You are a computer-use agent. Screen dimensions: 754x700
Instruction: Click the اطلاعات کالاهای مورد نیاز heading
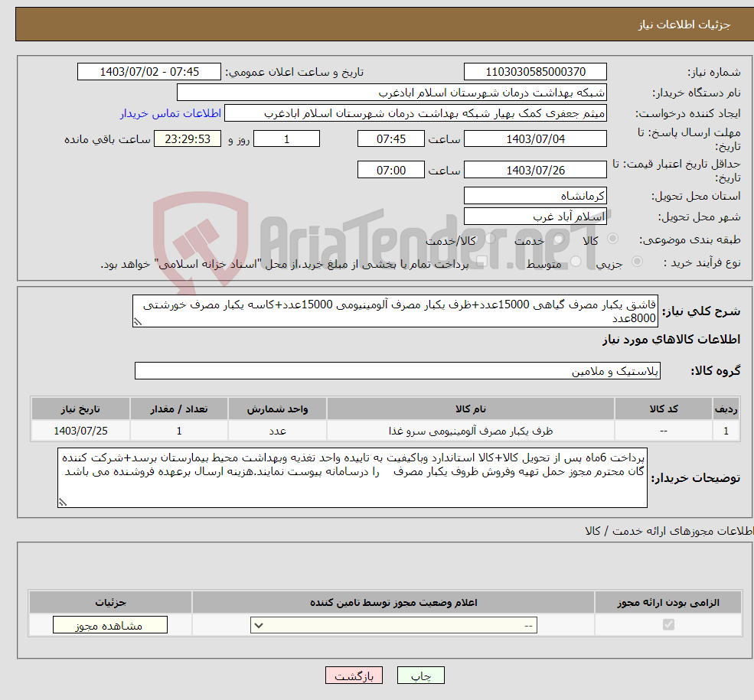click(x=671, y=340)
